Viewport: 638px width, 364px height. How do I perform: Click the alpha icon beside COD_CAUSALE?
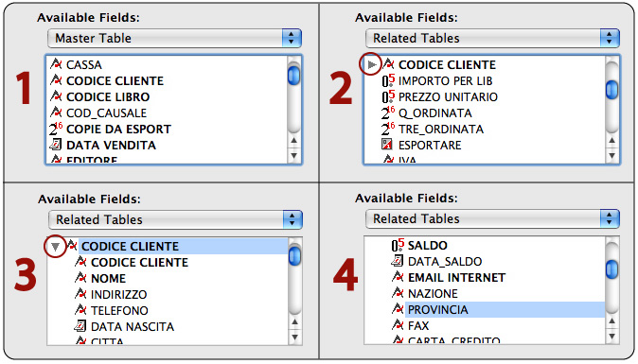point(56,113)
